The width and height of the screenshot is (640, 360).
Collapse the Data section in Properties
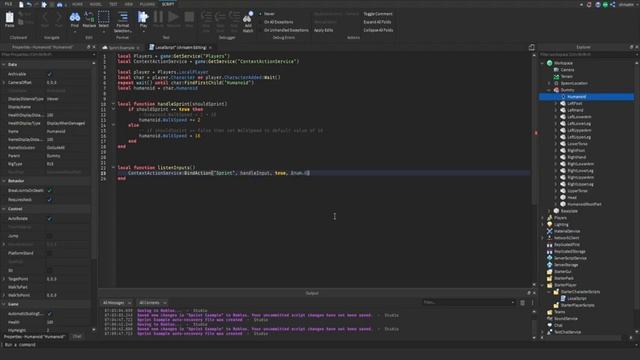4,64
